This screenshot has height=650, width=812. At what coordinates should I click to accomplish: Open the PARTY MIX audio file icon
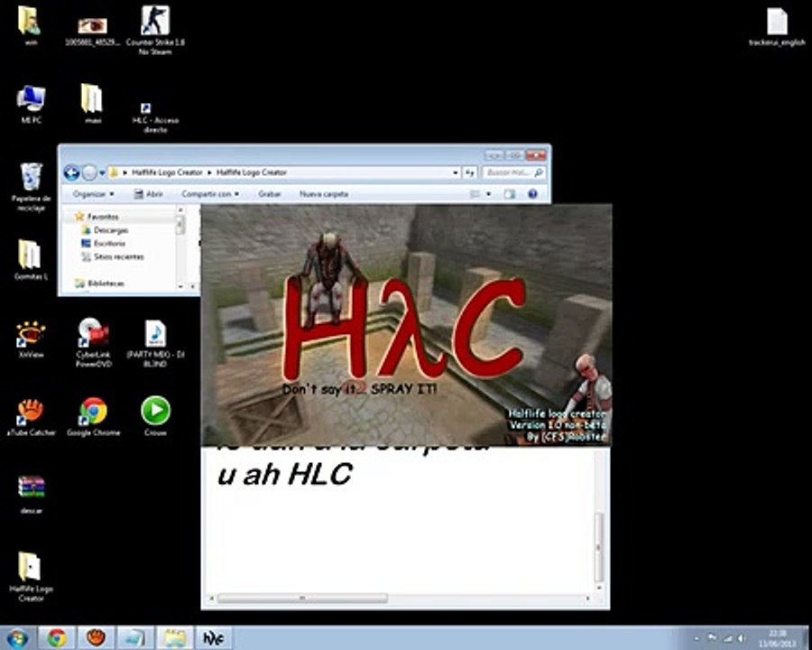[155, 343]
